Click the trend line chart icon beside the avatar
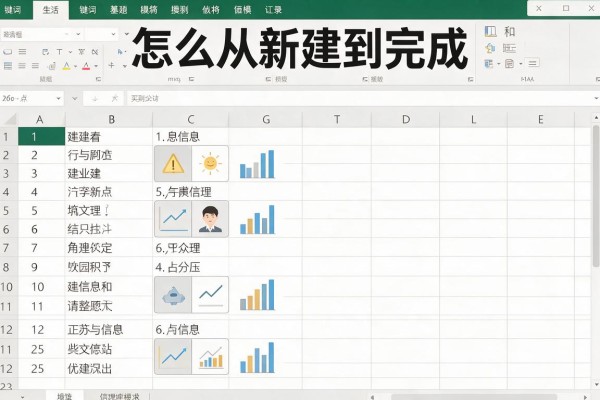 pyautogui.click(x=173, y=219)
